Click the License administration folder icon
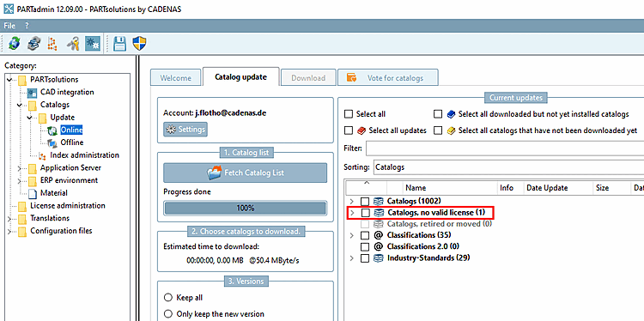Viewport: 644px width, 321px height. tap(22, 206)
